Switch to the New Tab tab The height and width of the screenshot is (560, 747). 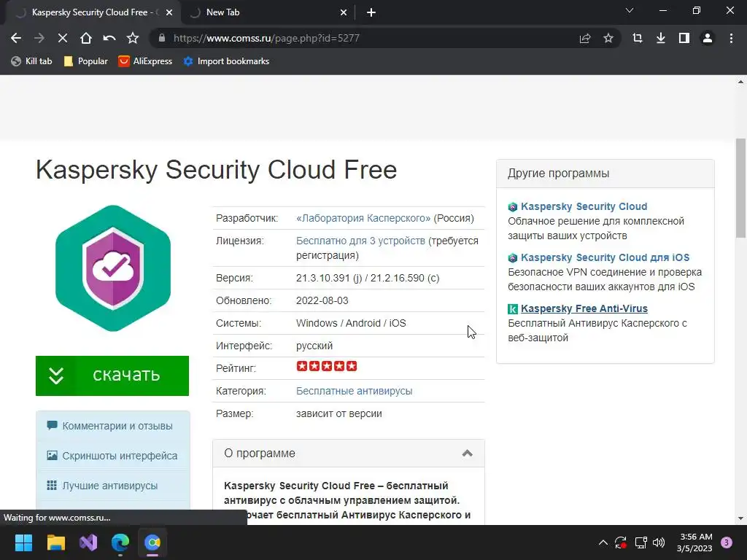pos(267,13)
